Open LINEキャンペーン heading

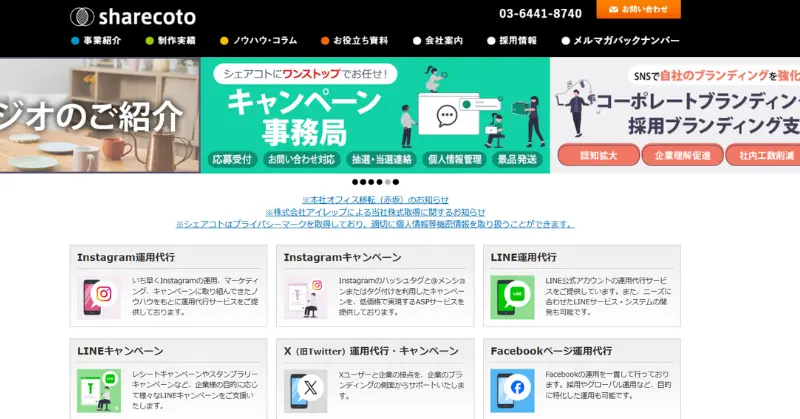120,351
